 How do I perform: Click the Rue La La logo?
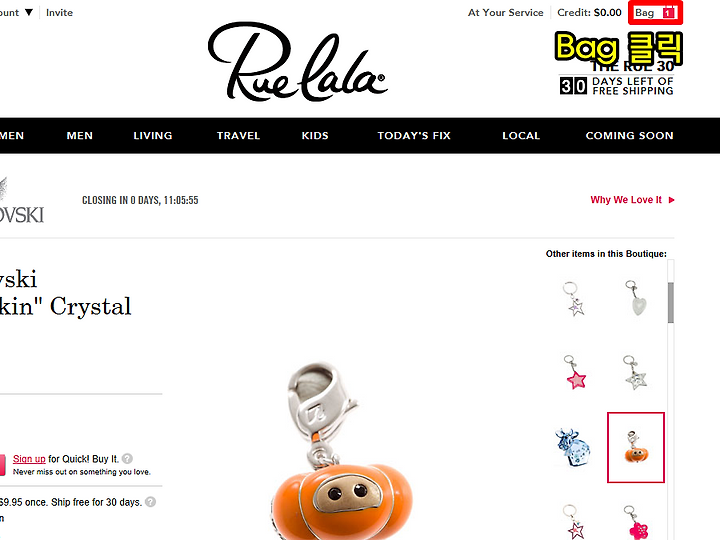coord(298,62)
